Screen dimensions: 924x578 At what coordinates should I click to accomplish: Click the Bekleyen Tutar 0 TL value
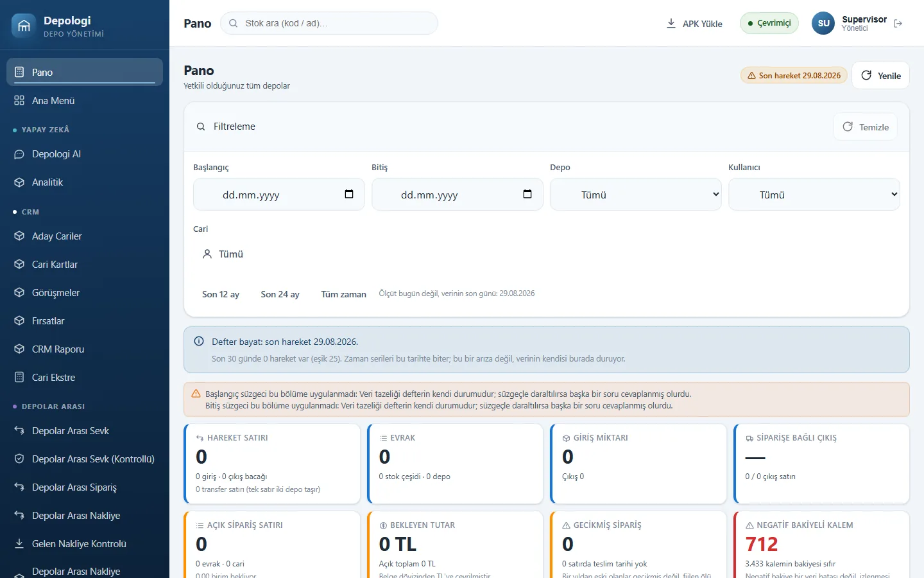(398, 544)
